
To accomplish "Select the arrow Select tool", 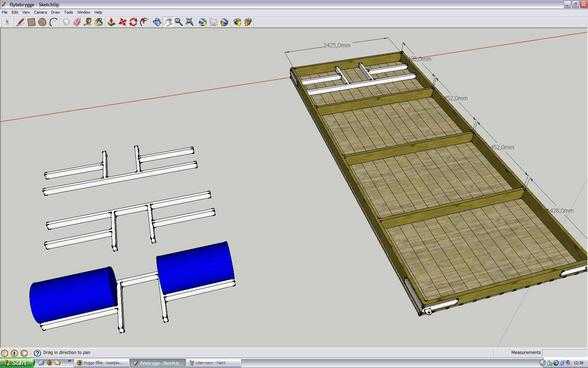I will click(7, 22).
